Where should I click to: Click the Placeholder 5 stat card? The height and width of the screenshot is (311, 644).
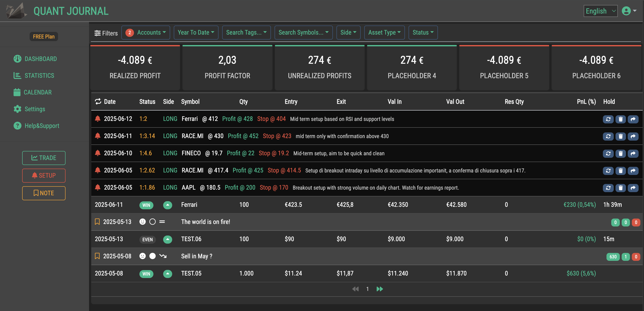tap(504, 68)
